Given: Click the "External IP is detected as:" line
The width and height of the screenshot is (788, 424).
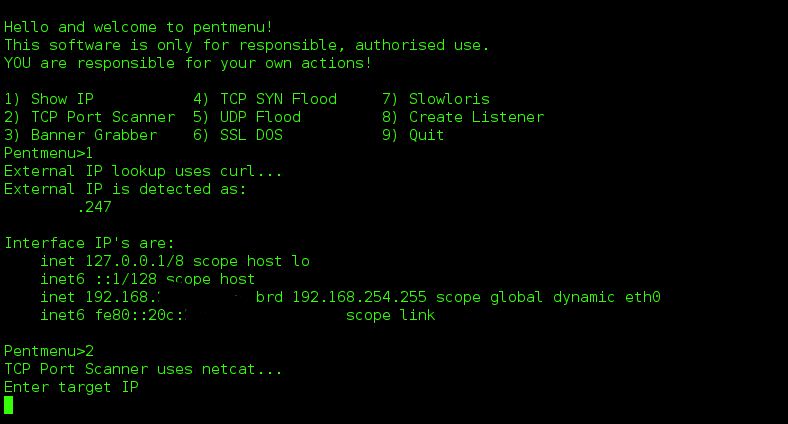Looking at the screenshot, I should coord(126,189).
